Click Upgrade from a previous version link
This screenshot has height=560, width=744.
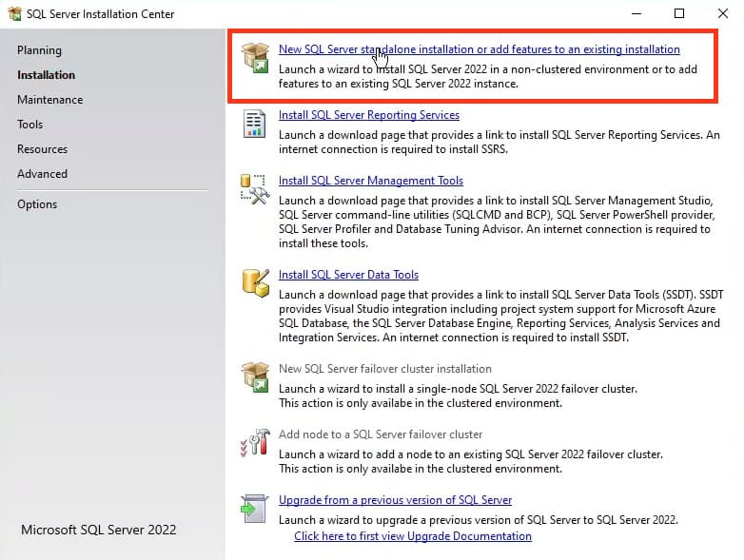(x=395, y=500)
